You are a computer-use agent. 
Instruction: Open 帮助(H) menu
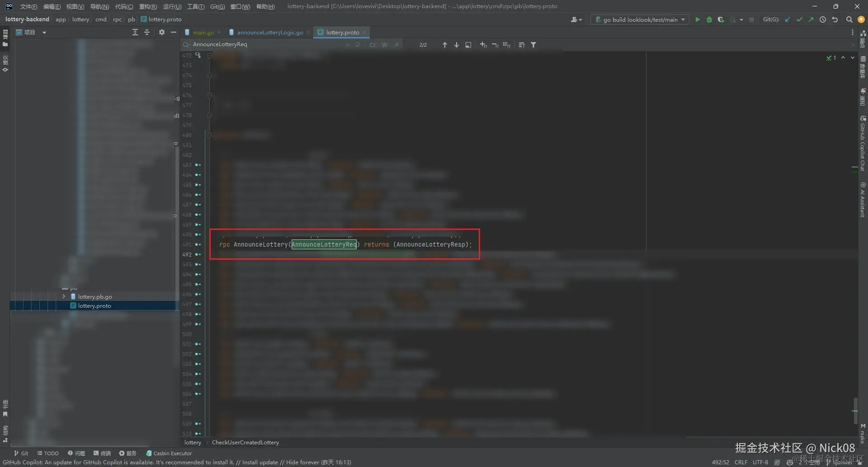coord(265,6)
